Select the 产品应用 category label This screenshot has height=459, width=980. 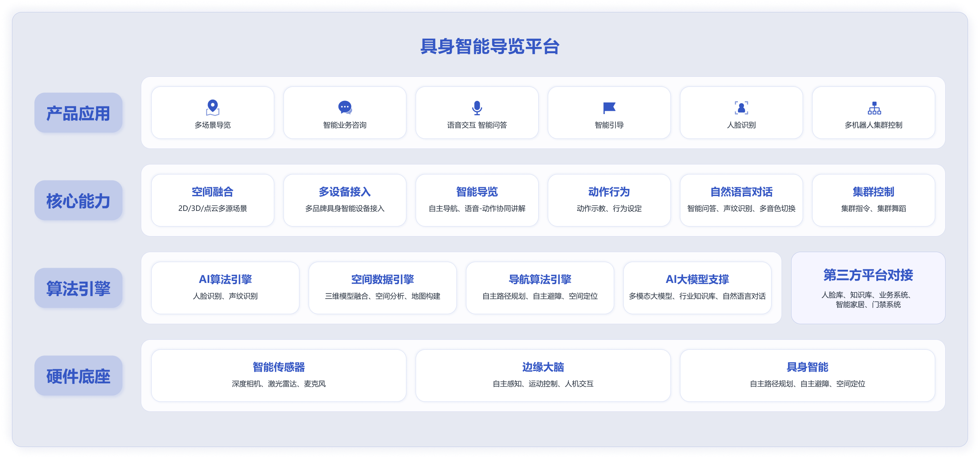78,113
